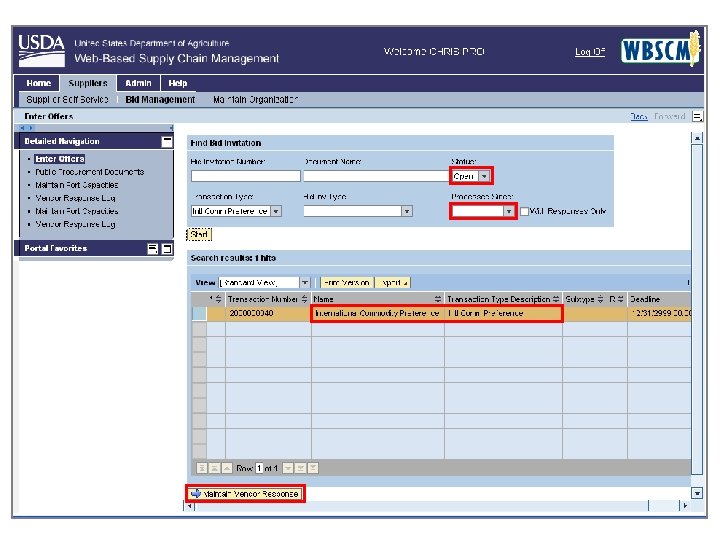
Task: Click the WBSCM logo
Action: coord(660,49)
